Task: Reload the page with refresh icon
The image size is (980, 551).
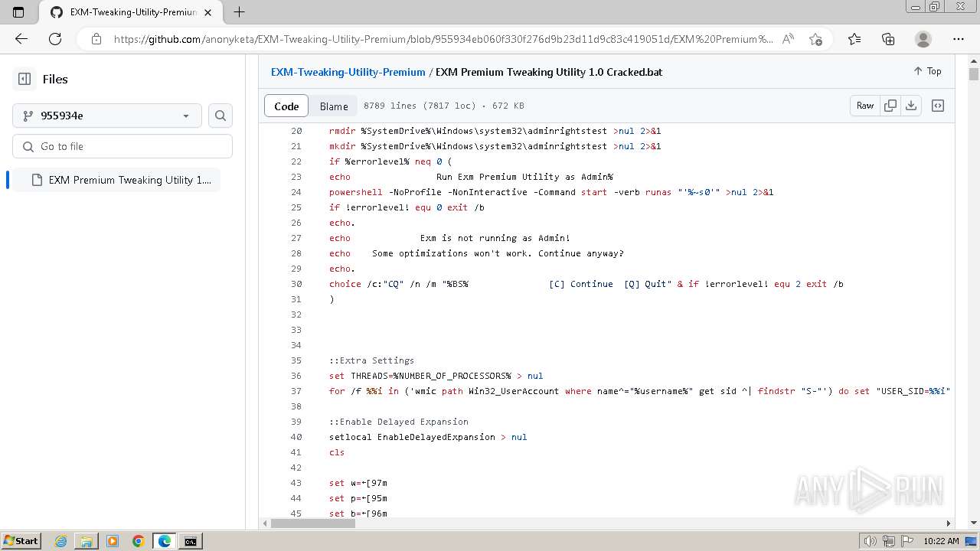Action: (55, 39)
